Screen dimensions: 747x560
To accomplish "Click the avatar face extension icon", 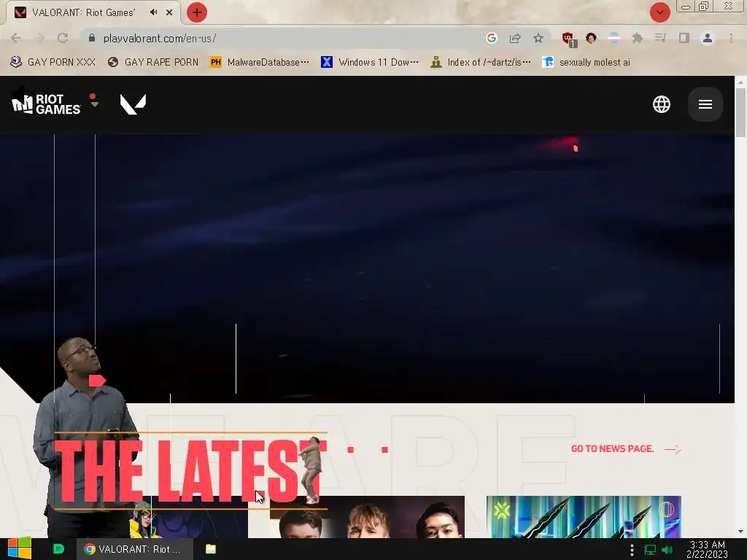I will (x=591, y=38).
